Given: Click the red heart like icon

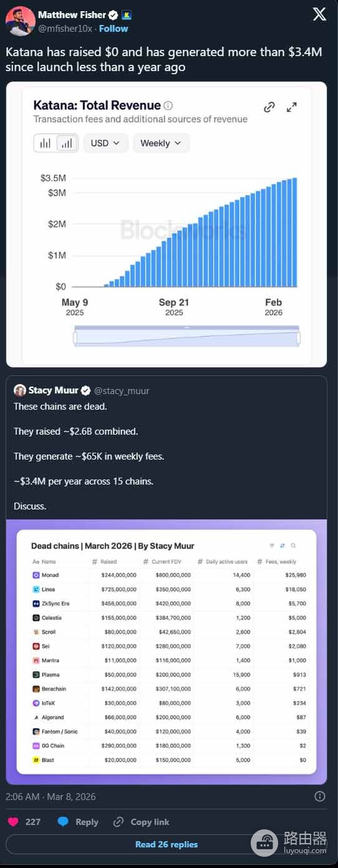Looking at the screenshot, I should tap(12, 822).
